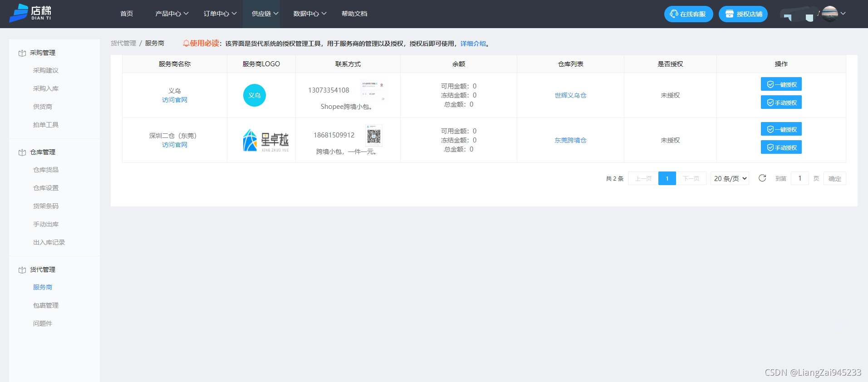Select 手动出库 in the sidebar
868x382 pixels.
46,224
